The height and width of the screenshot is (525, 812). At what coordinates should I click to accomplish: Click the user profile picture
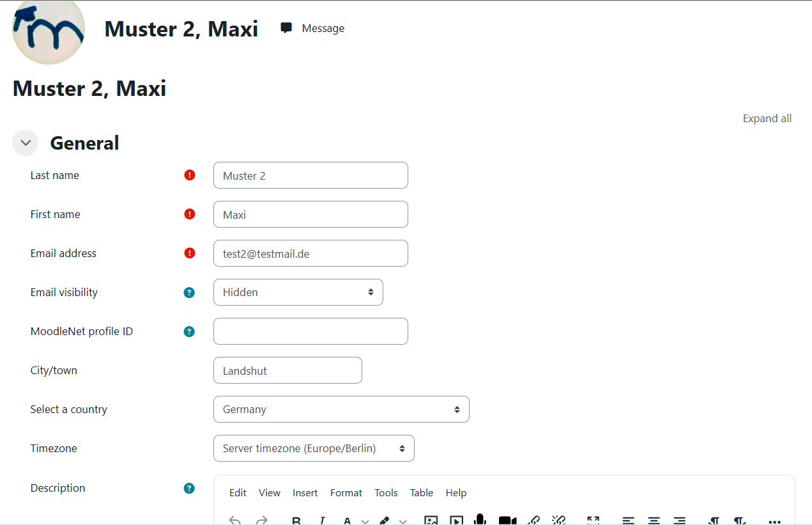point(49,31)
